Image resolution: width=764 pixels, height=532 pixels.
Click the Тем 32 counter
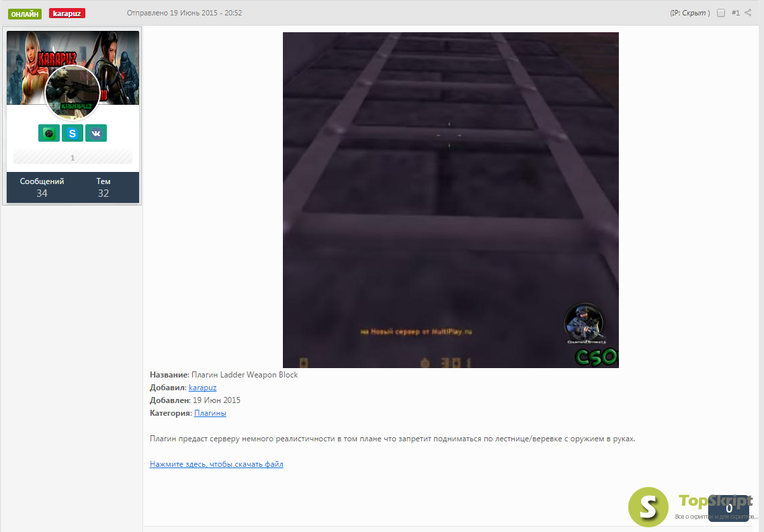[103, 187]
